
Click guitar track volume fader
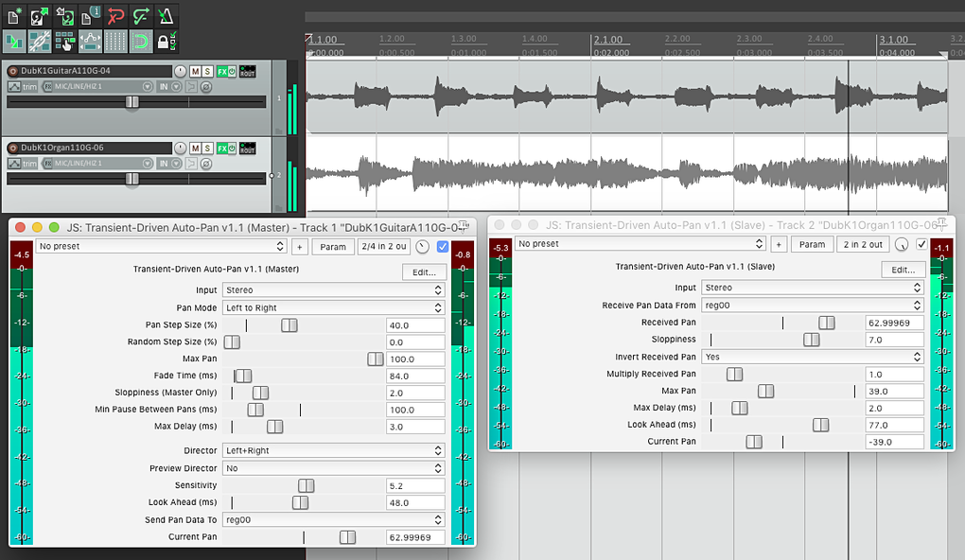[x=132, y=102]
